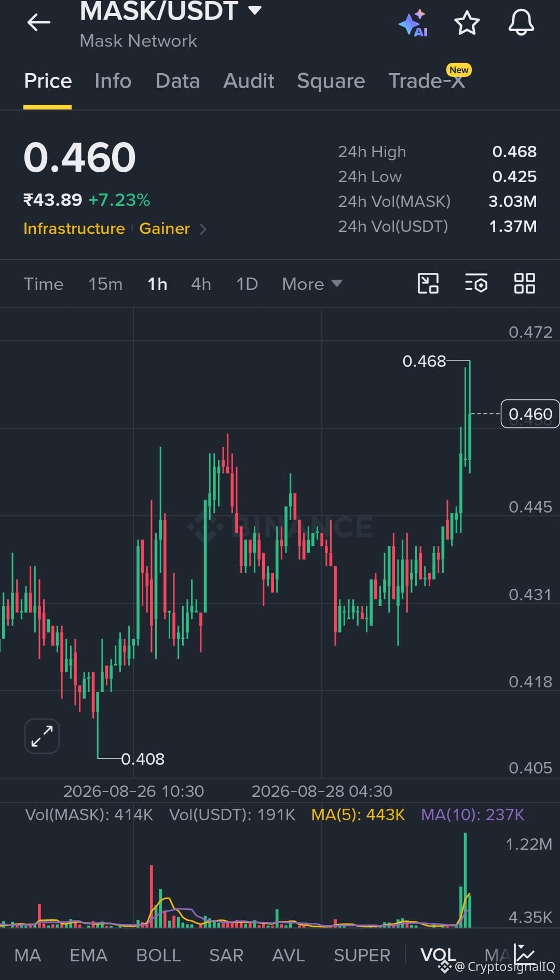Toggle the BOLL indicator

click(x=158, y=955)
